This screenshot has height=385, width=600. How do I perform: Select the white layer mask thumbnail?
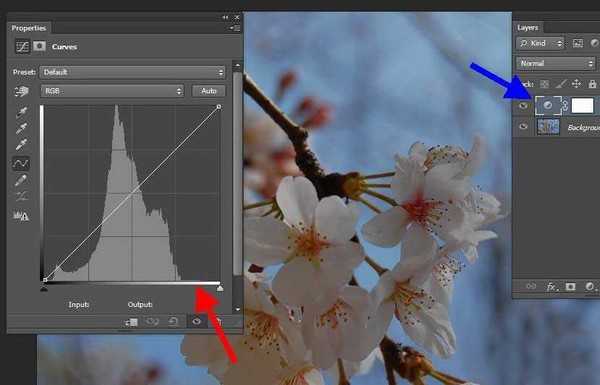582,106
